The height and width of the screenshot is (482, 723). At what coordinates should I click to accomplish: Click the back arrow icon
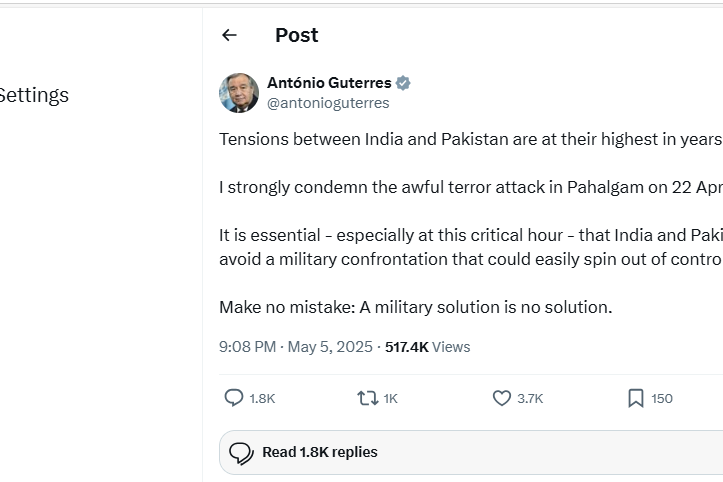(229, 35)
